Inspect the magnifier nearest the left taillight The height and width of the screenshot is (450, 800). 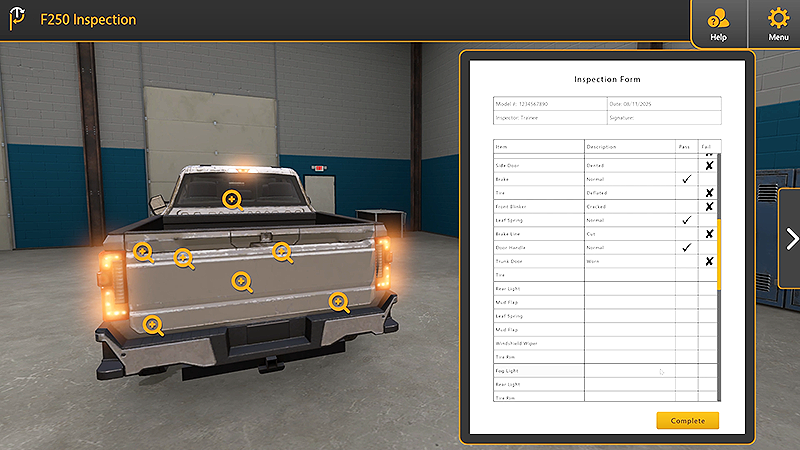point(143,251)
